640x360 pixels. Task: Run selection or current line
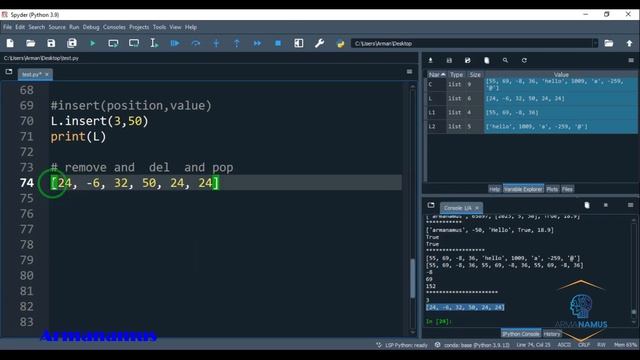154,43
